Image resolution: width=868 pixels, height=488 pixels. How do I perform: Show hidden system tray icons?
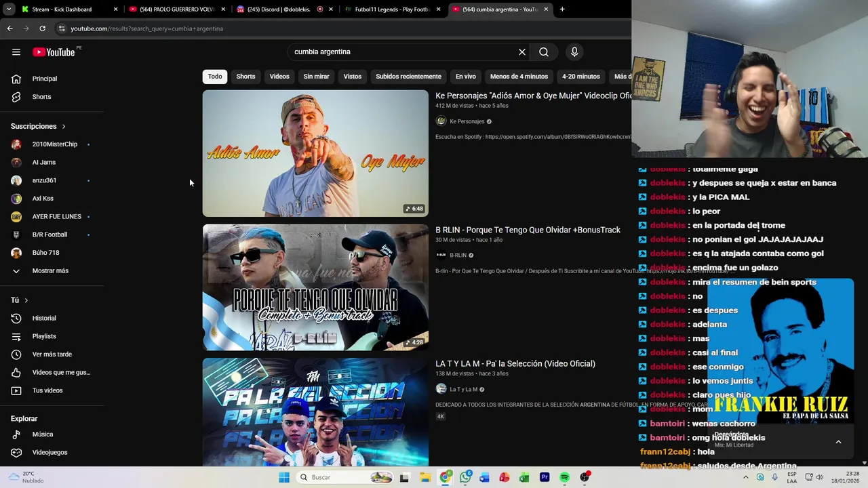click(746, 477)
